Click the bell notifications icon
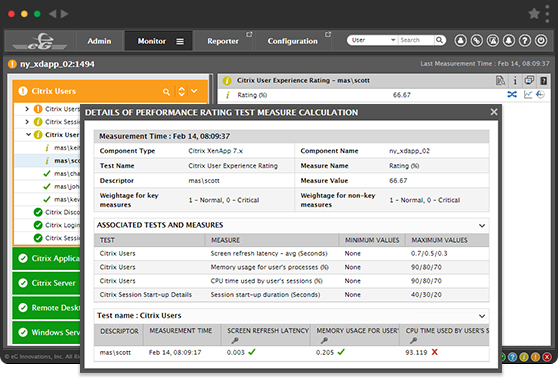Viewport: 558px width, 382px height. (x=509, y=41)
